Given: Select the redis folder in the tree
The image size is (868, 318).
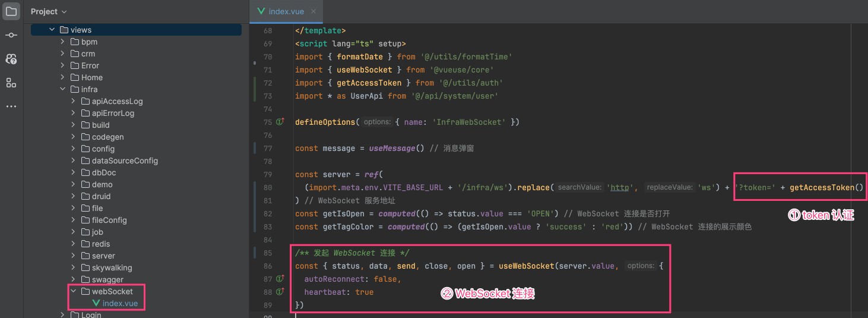Looking at the screenshot, I should pos(100,244).
